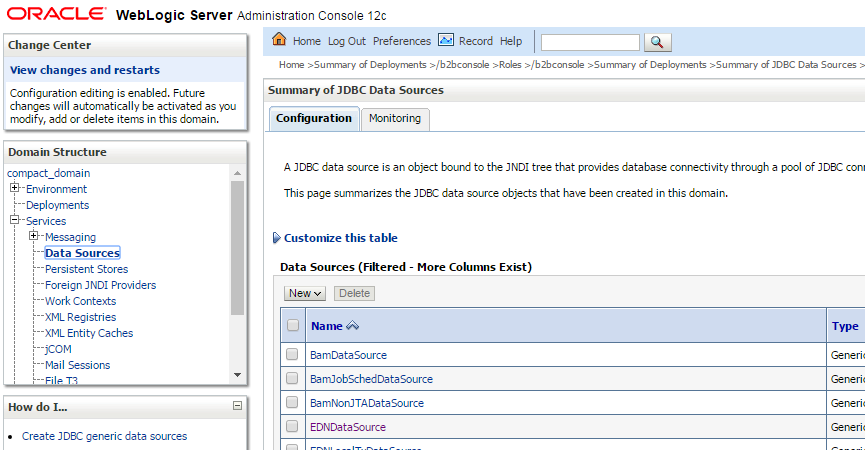865x450 pixels.
Task: Click Create JDBC generic data sources link
Action: [104, 436]
